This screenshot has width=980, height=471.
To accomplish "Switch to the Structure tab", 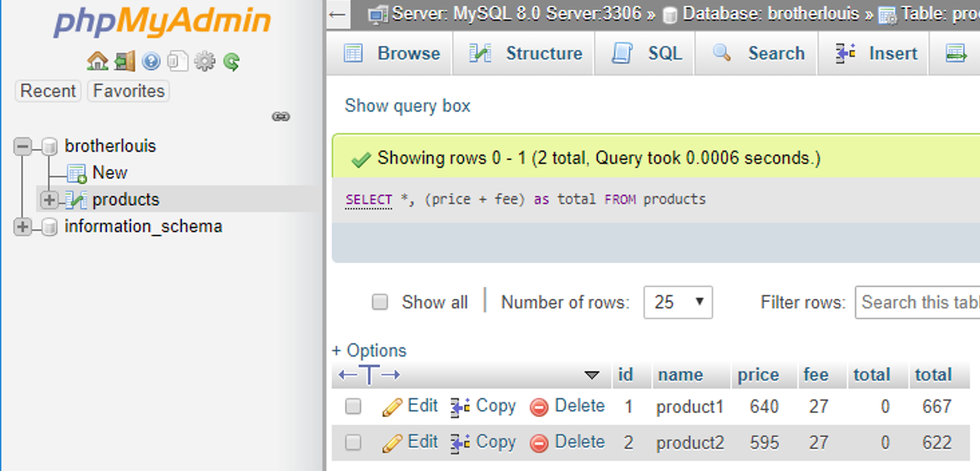I will point(526,53).
